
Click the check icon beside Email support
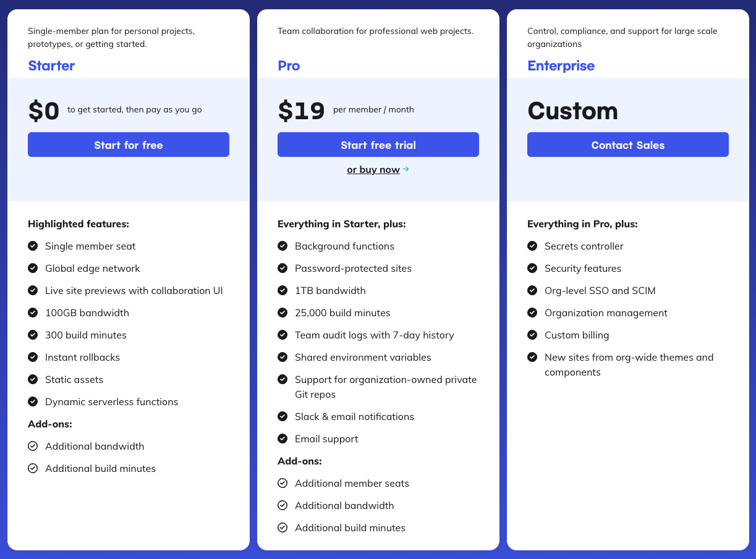282,439
